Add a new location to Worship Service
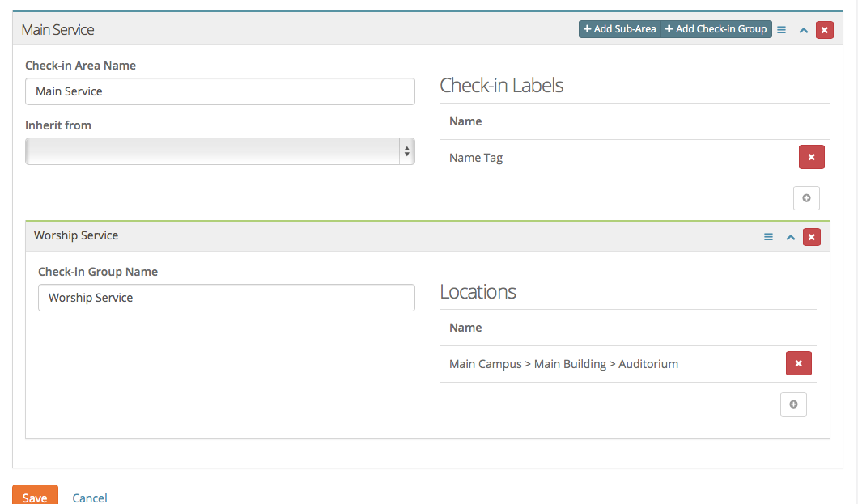This screenshot has width=858, height=504. pyautogui.click(x=793, y=404)
